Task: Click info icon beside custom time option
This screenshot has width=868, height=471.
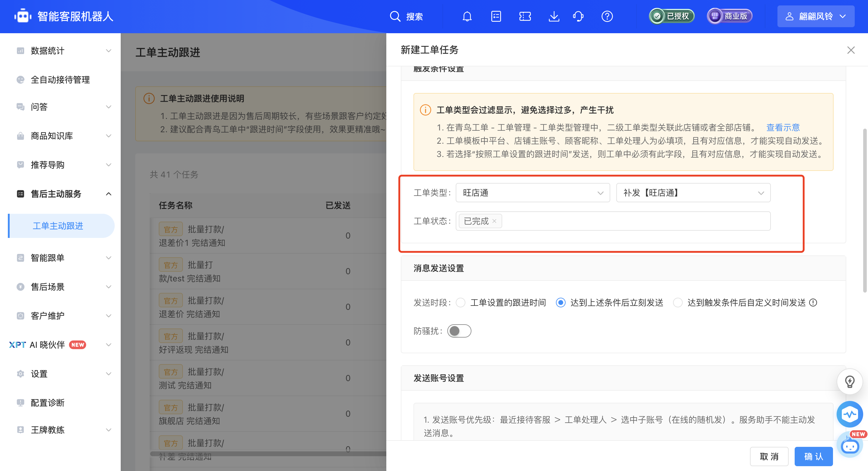Action: click(x=813, y=303)
